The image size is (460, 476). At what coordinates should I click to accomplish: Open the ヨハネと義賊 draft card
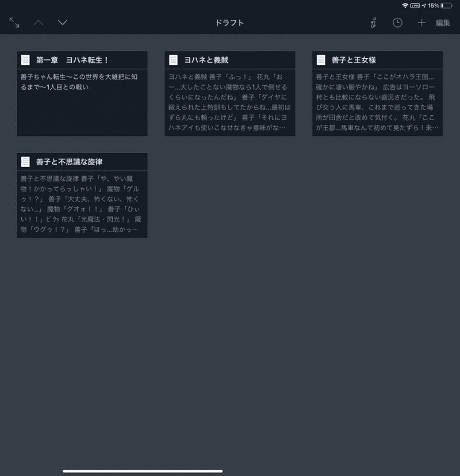point(230,92)
